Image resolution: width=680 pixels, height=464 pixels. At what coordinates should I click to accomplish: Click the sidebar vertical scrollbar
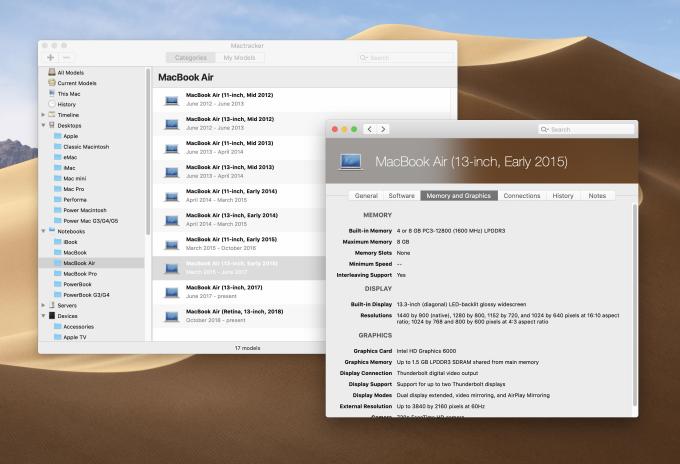coord(148,151)
